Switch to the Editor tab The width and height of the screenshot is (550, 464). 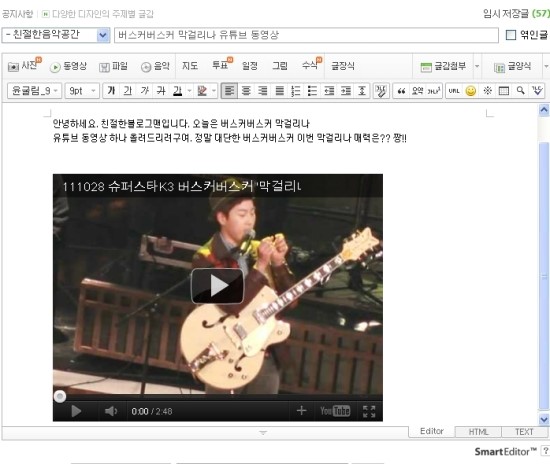coord(432,431)
